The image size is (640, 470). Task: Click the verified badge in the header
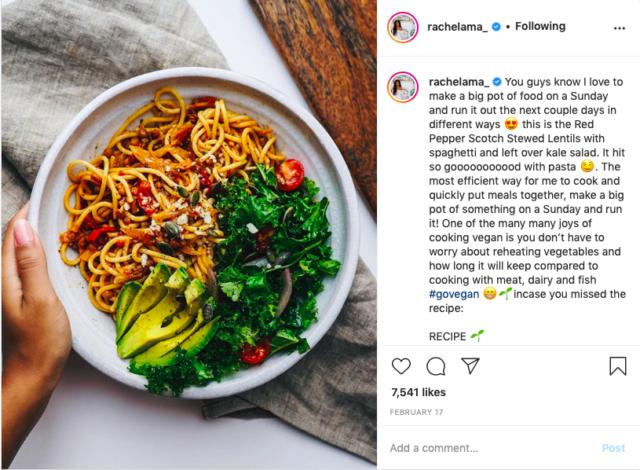[496, 27]
